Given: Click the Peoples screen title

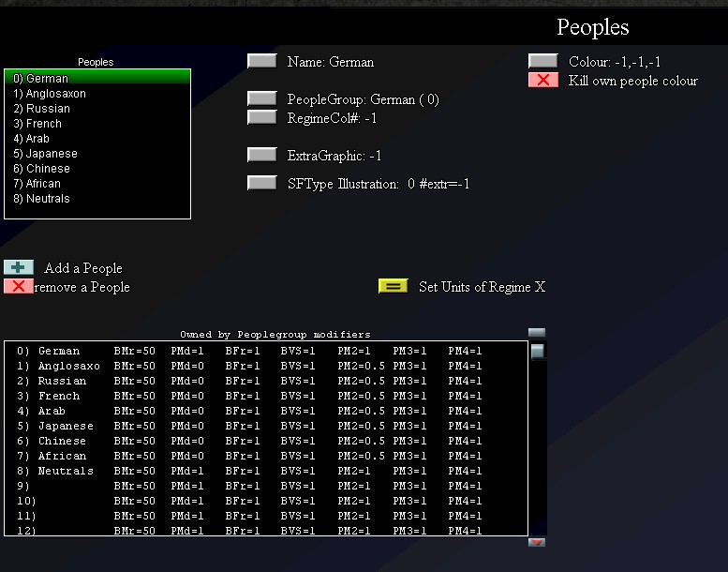Looking at the screenshot, I should 593,27.
